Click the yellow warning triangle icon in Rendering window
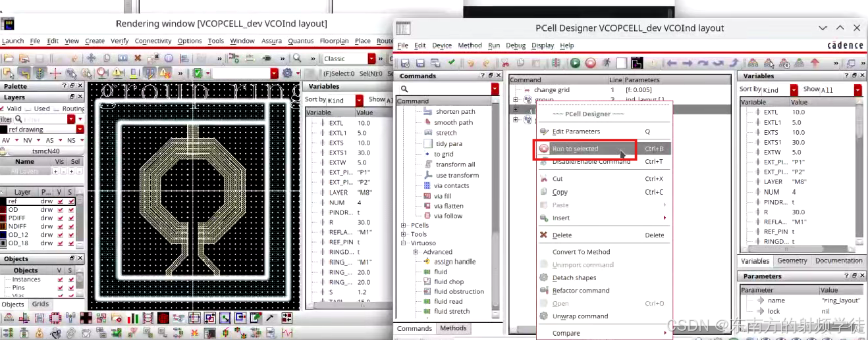The width and height of the screenshot is (868, 340). [x=117, y=73]
